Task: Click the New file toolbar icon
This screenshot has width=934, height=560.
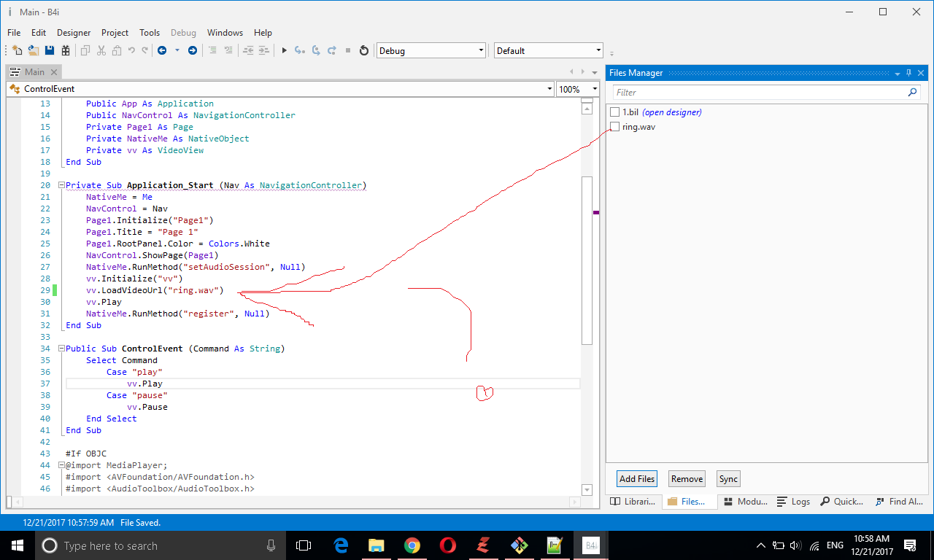Action: 18,50
